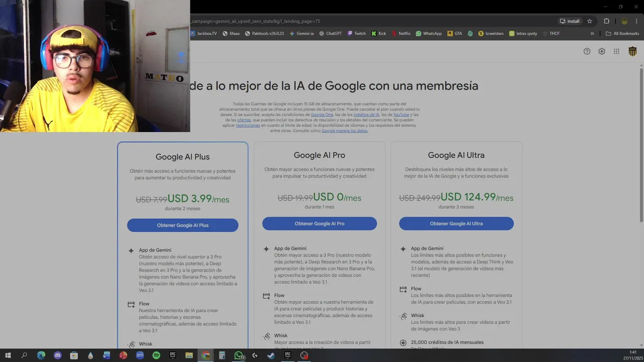
Task: Bookmark this page with the star icon
Action: tap(590, 21)
